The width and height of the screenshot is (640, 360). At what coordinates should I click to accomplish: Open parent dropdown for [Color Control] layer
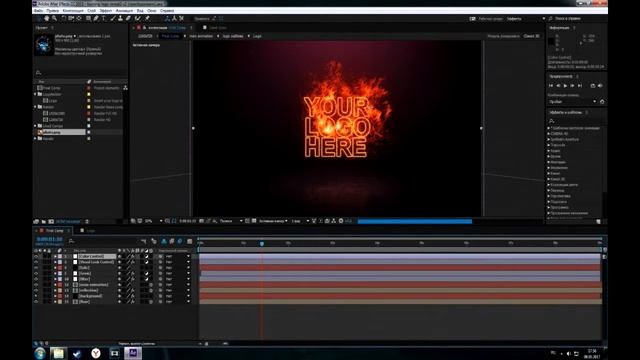tap(178, 256)
